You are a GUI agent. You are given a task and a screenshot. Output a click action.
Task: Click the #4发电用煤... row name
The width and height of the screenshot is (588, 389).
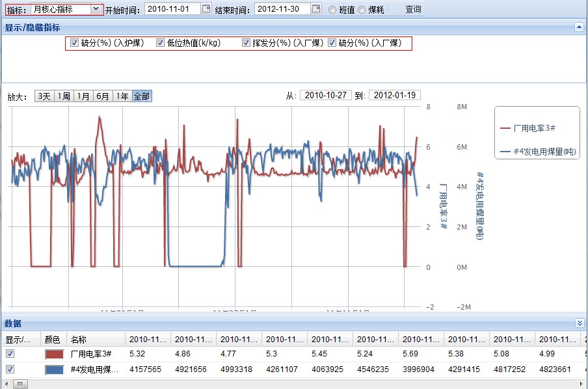(94, 369)
